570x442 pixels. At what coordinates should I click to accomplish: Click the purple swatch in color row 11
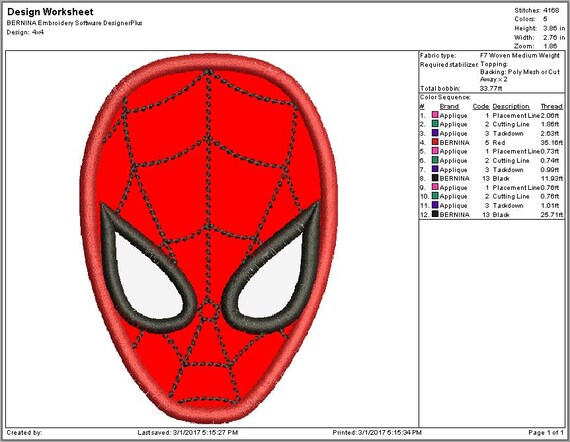[435, 205]
